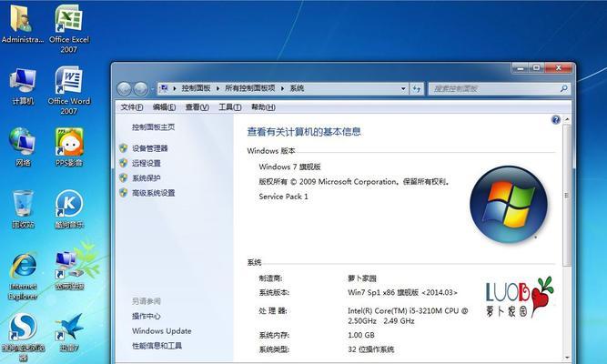Select the 'Intel(R) Core(TM) i5-3210M CPU' value
Screen dimensions: 607x364
point(403,310)
